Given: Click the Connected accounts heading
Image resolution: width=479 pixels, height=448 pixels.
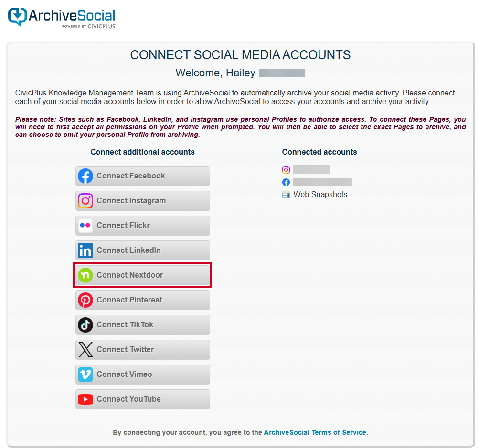Looking at the screenshot, I should click(319, 152).
